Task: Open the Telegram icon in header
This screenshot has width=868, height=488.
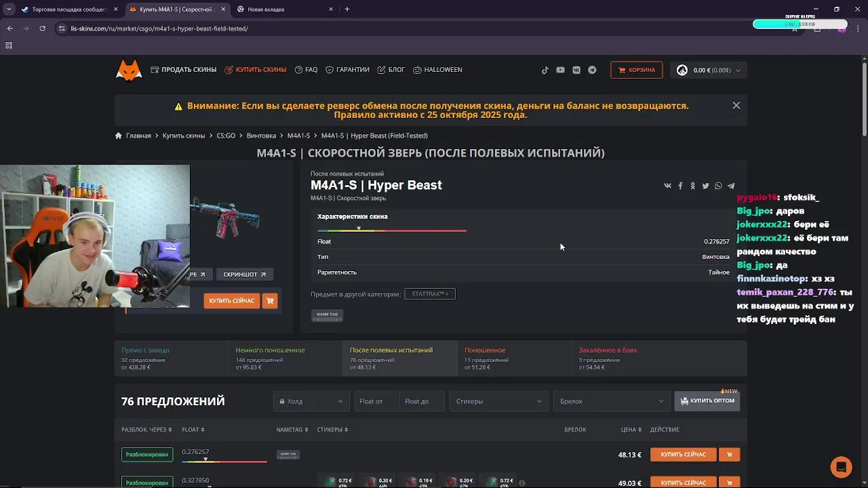Action: 592,70
